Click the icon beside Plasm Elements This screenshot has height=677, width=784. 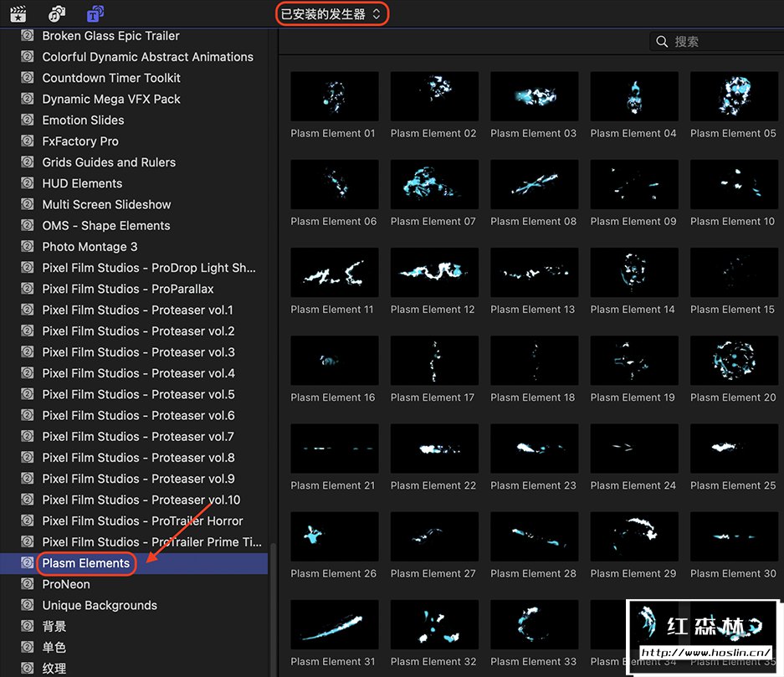click(x=28, y=563)
